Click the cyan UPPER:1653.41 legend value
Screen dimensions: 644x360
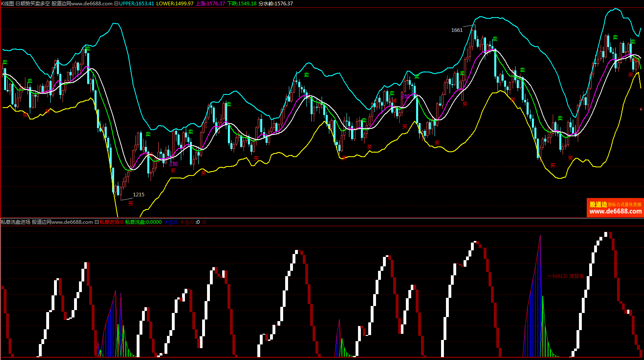coord(137,4)
